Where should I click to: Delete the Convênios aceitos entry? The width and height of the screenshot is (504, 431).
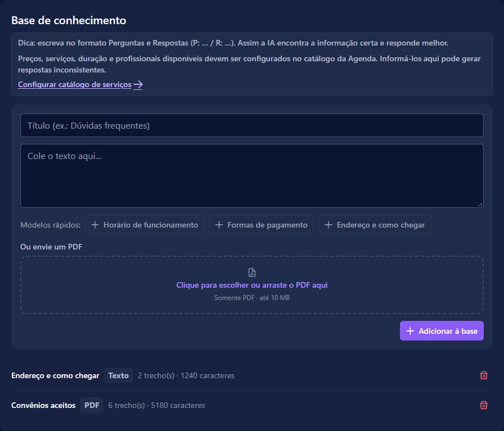point(483,405)
